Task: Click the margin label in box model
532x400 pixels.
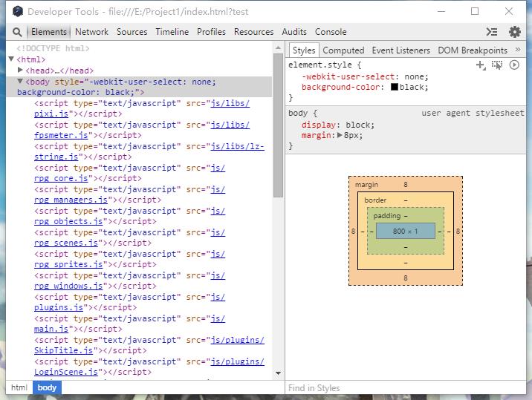Action: 366,185
